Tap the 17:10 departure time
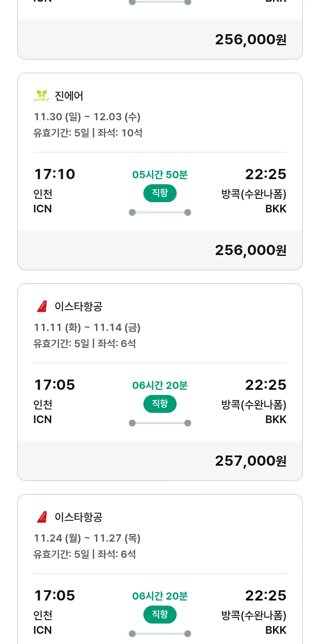 (55, 174)
